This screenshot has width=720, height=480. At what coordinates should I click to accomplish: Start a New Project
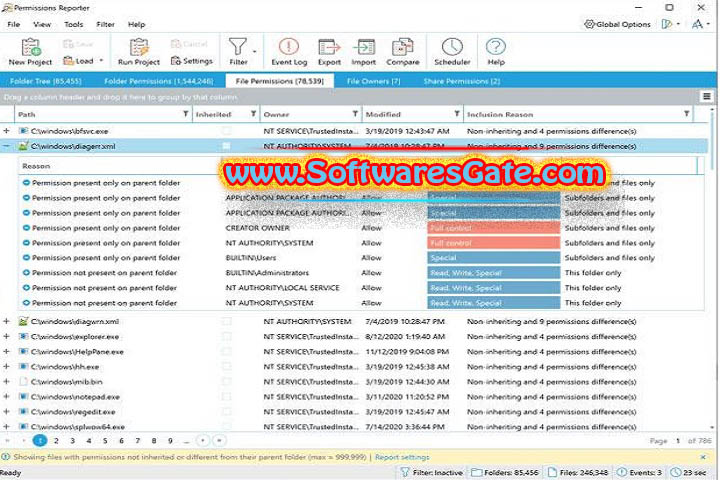coord(30,51)
